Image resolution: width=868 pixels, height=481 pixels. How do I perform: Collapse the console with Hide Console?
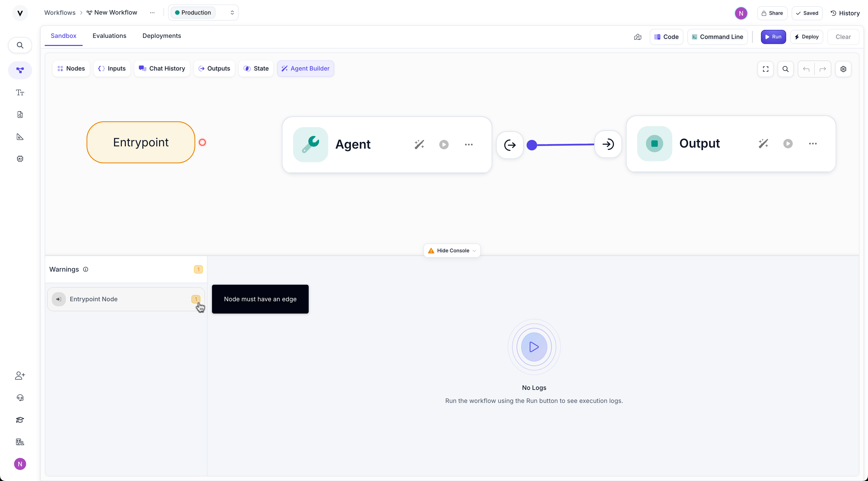coord(452,251)
